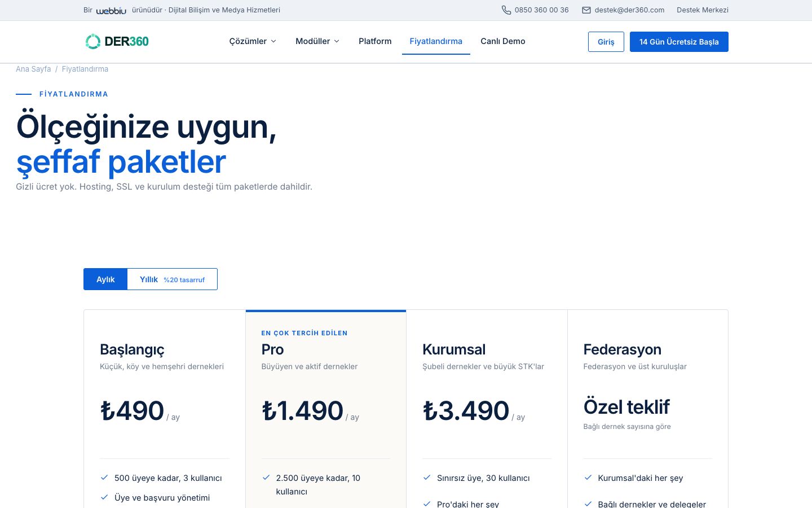Select the Federasyon plan title
Image resolution: width=812 pixels, height=508 pixels.
(622, 349)
